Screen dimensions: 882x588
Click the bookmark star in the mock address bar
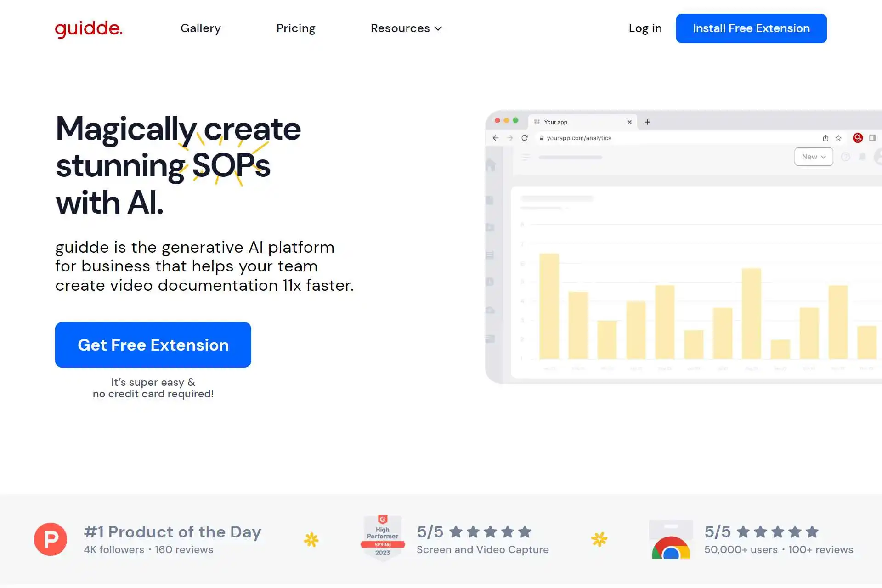[838, 138]
